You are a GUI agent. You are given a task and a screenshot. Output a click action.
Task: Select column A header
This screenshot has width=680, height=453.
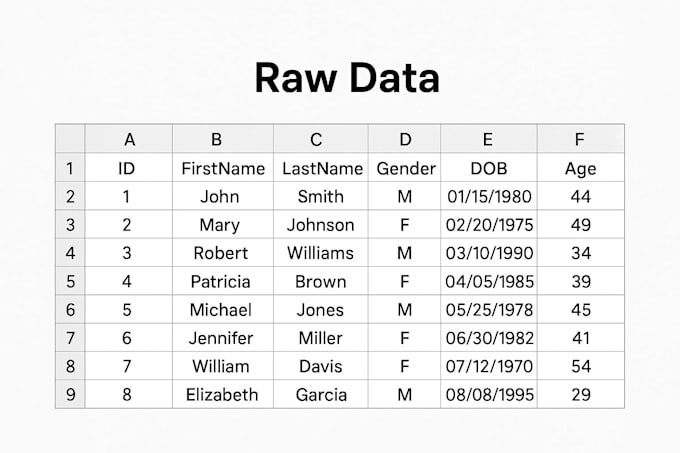pyautogui.click(x=129, y=139)
